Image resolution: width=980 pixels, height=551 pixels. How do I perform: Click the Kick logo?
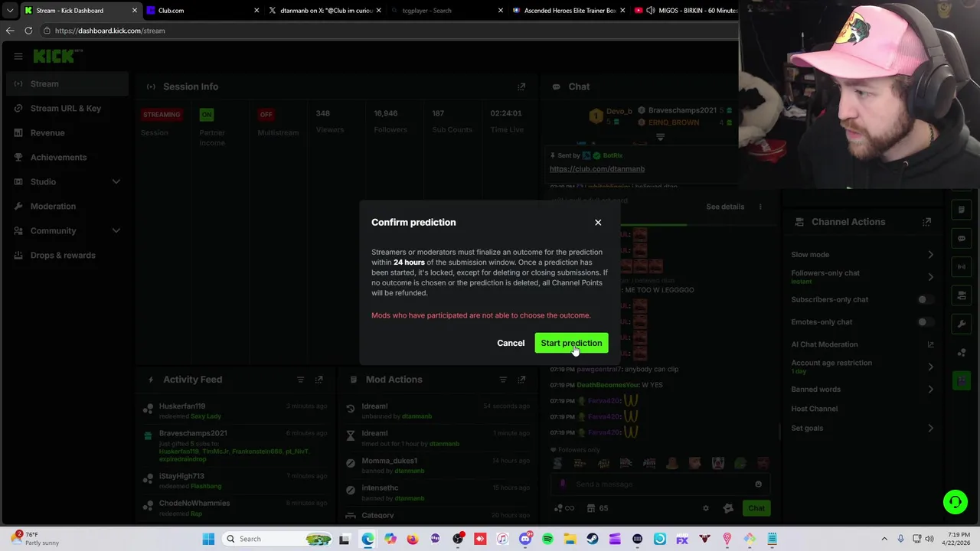(x=57, y=56)
